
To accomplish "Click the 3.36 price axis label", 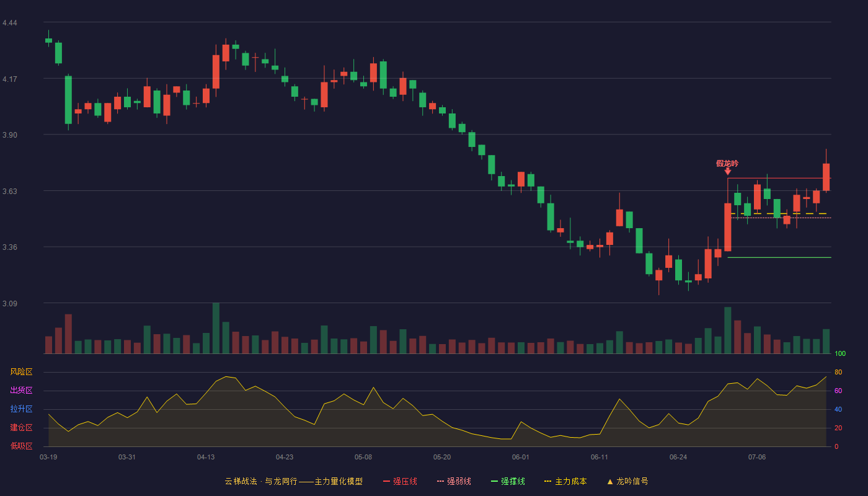I will (10, 247).
